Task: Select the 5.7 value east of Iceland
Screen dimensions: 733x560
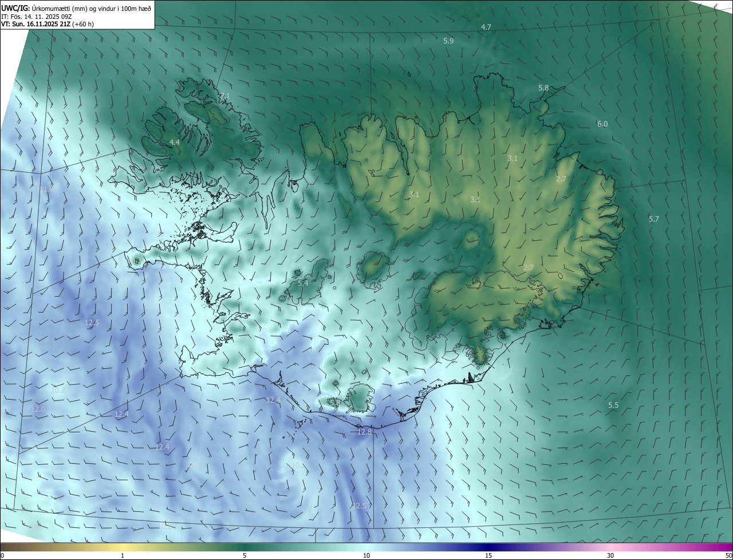Action: pyautogui.click(x=654, y=219)
